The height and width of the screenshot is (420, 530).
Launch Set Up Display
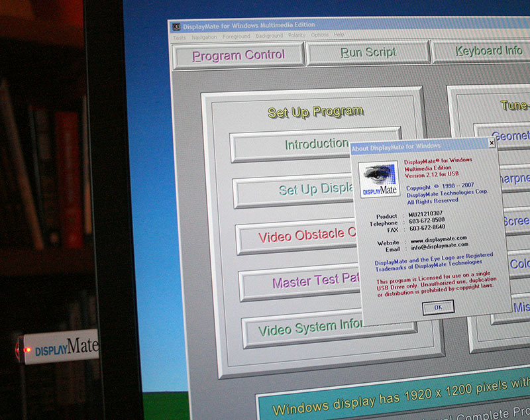pyautogui.click(x=293, y=191)
